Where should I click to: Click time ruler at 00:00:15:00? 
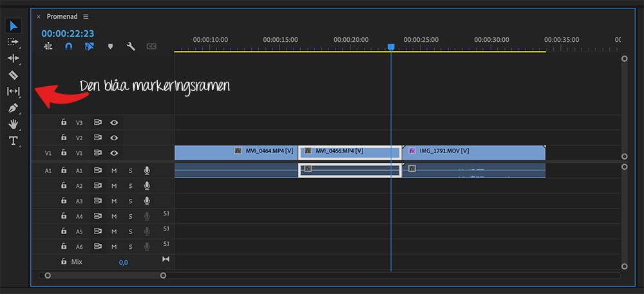(281, 40)
